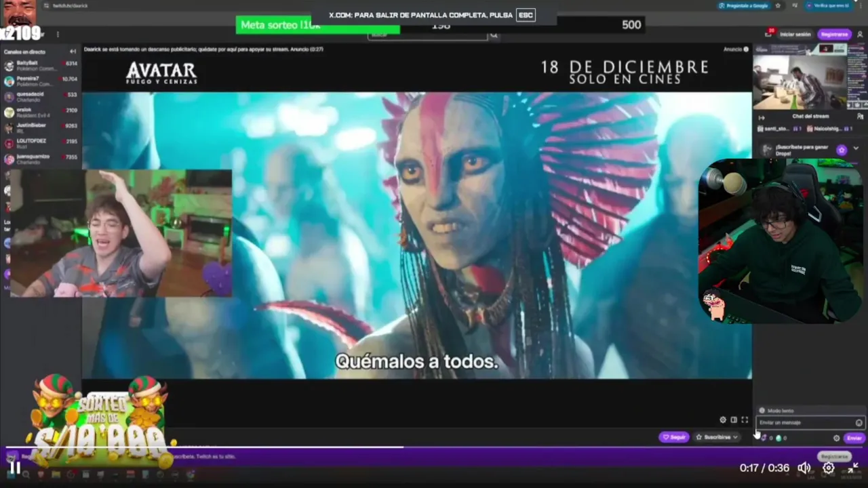Open the Suscribirse dropdown

(717, 437)
